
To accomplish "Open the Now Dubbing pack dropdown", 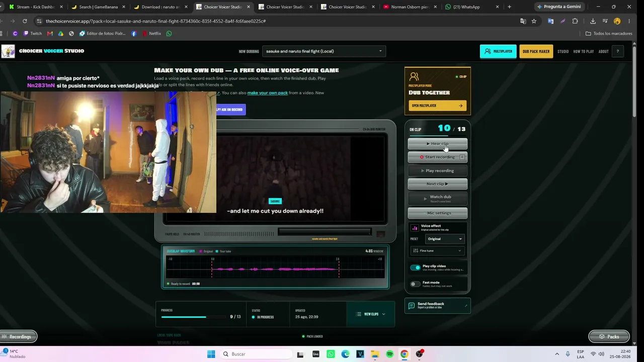I will (324, 51).
